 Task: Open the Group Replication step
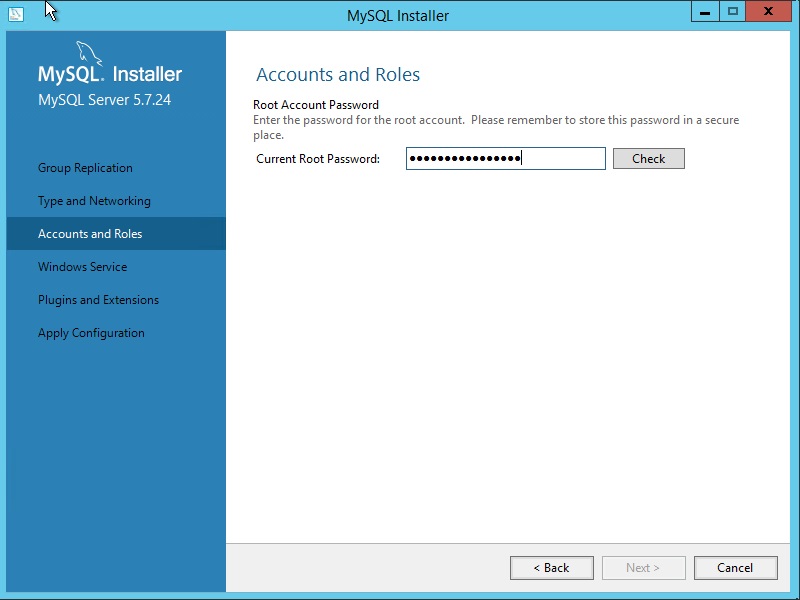[x=85, y=168]
